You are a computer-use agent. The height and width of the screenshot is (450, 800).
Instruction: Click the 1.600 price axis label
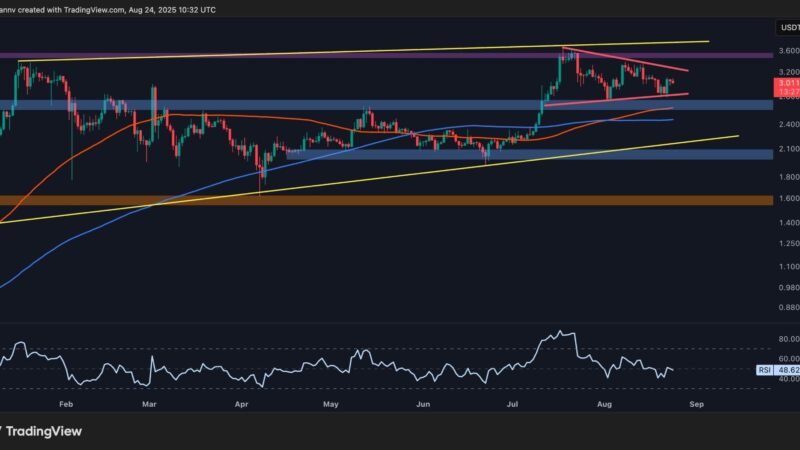[x=789, y=198]
